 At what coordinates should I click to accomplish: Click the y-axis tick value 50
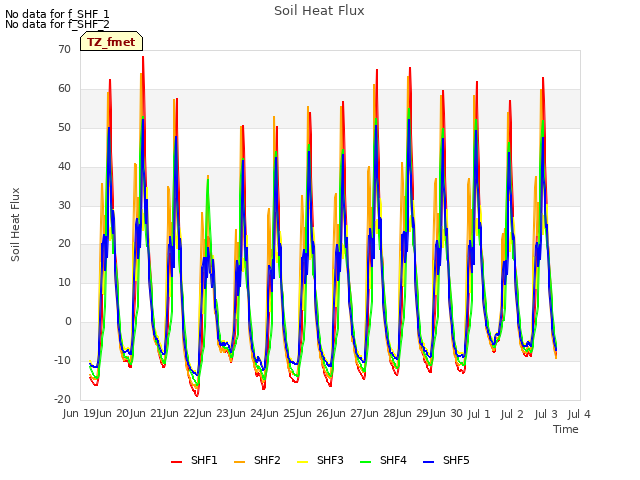[x=64, y=128]
